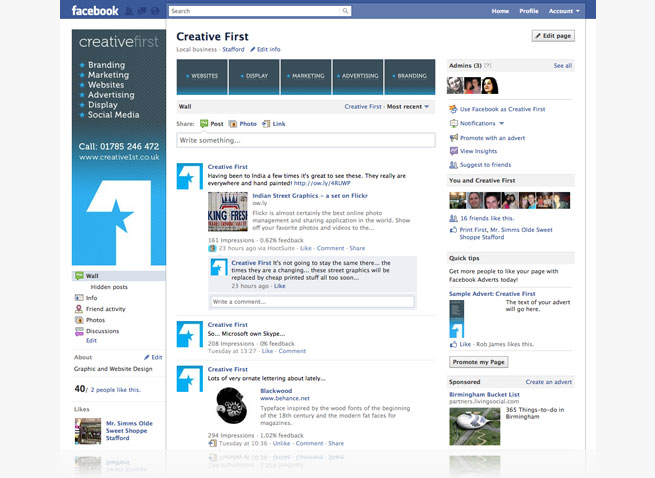Viewport: 655px width, 478px height.
Task: Open Blackwood typeface thumbnail
Action: pyautogui.click(x=231, y=406)
